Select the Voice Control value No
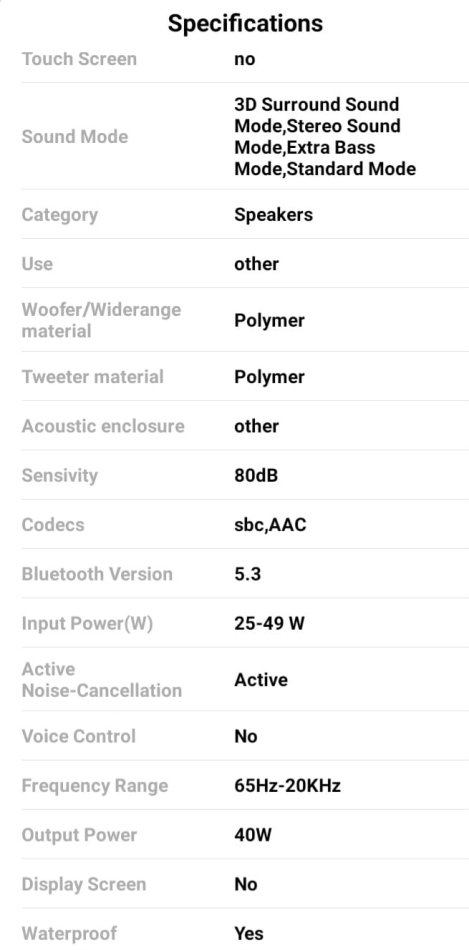This screenshot has width=469, height=950. click(x=245, y=736)
